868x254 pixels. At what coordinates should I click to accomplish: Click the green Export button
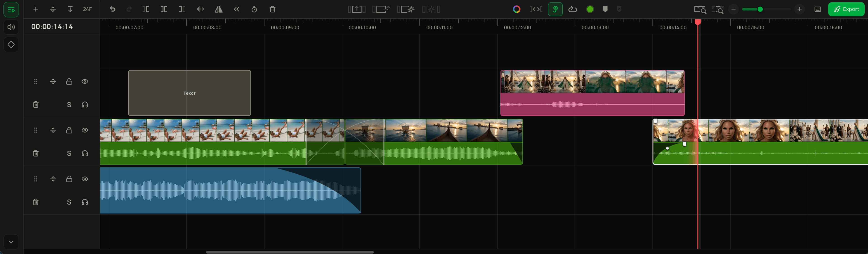point(846,10)
